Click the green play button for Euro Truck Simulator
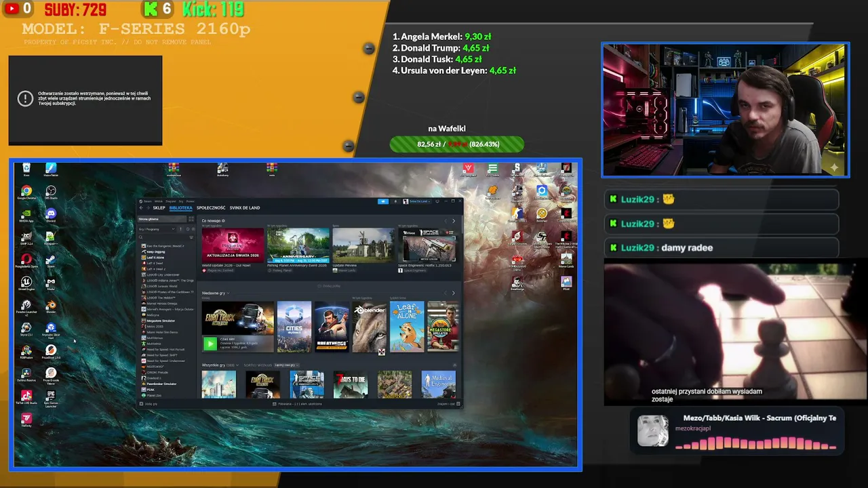868x488 pixels. click(210, 344)
